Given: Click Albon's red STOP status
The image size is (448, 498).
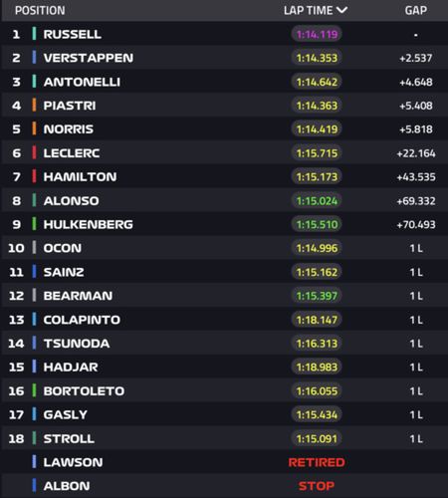Looking at the screenshot, I should click(317, 486).
